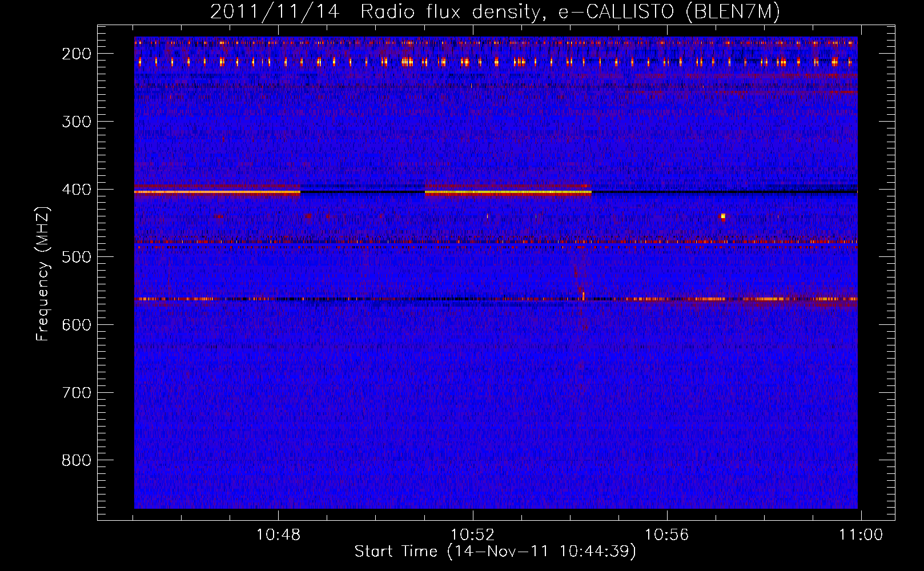Click the bright yellow burst spot near 440 MHz
The height and width of the screenshot is (571, 924).
[723, 216]
